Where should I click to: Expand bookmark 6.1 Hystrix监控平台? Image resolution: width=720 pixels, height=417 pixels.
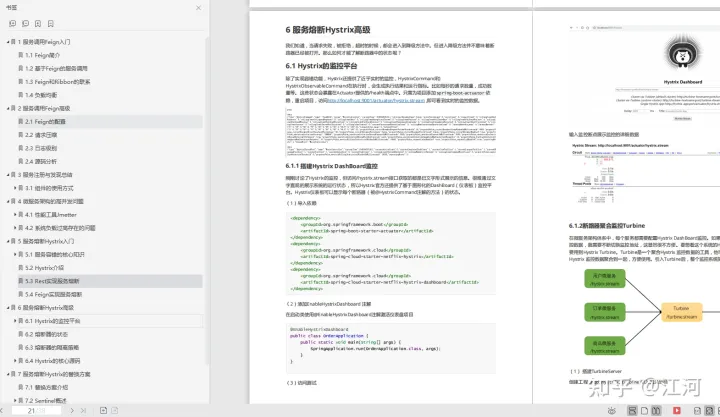tap(15, 321)
